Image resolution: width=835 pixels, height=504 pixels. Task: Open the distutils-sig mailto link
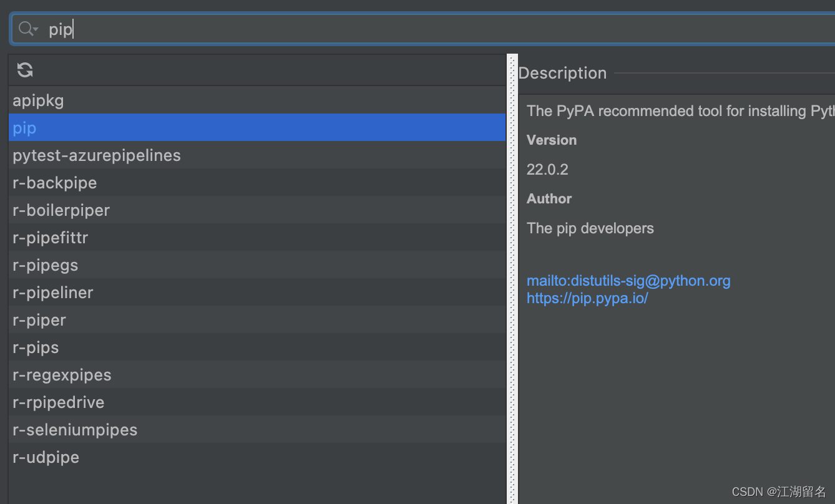coord(628,281)
